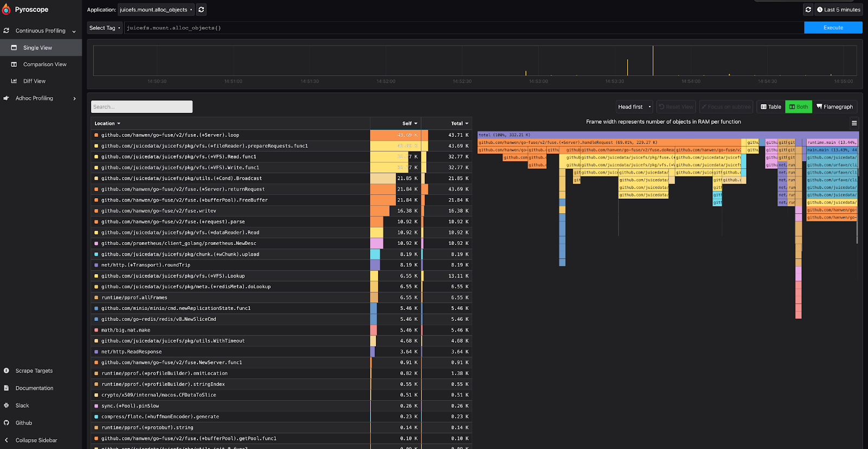Click the cyan swatch beside (*wChunk).upload row
Image resolution: width=868 pixels, height=449 pixels.
click(x=97, y=254)
